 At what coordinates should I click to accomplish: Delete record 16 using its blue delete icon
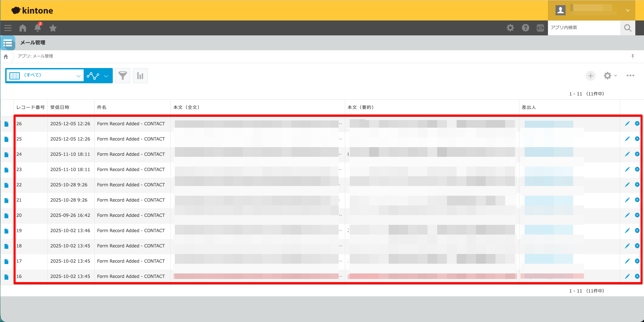(x=637, y=276)
